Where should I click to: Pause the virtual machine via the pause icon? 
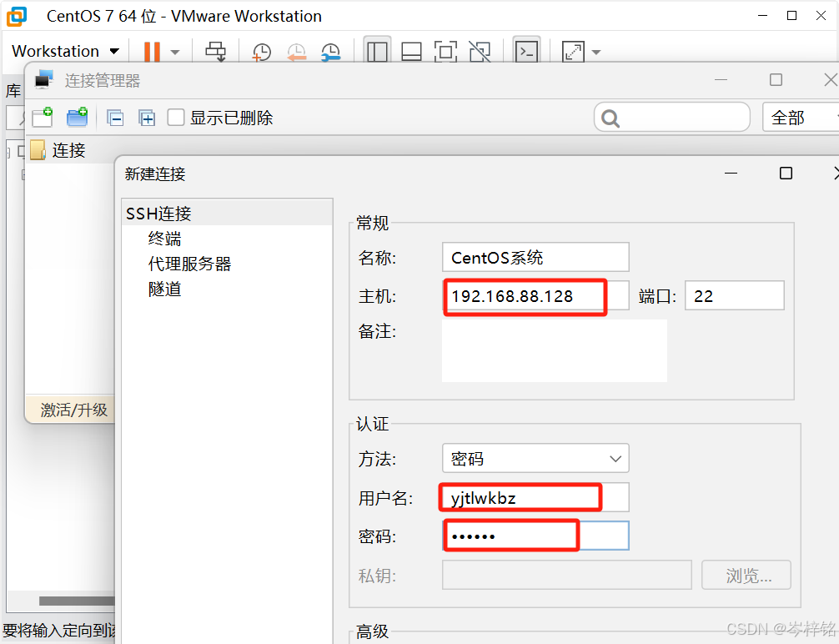(x=152, y=52)
